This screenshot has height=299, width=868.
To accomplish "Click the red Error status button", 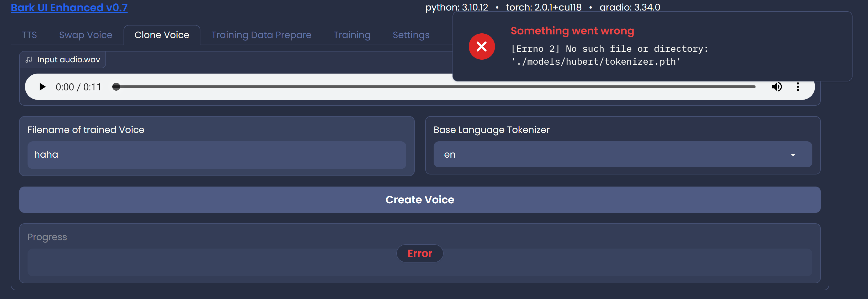I will 419,253.
